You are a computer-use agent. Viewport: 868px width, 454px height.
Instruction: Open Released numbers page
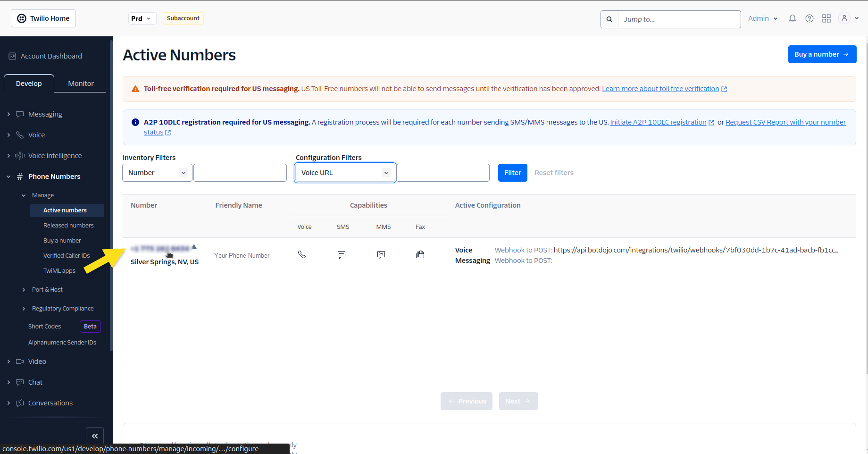point(68,226)
